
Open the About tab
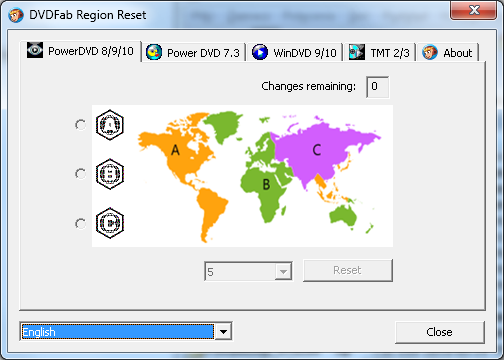[448, 53]
